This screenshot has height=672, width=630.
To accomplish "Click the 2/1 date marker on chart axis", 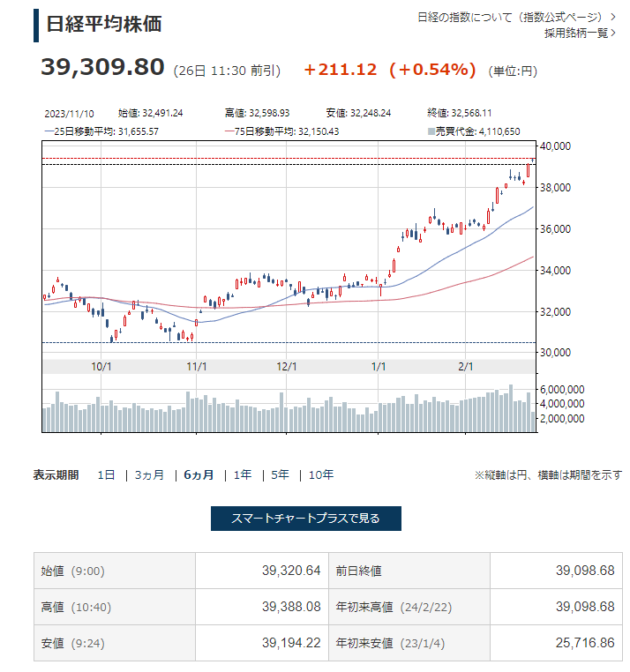I will tap(466, 367).
